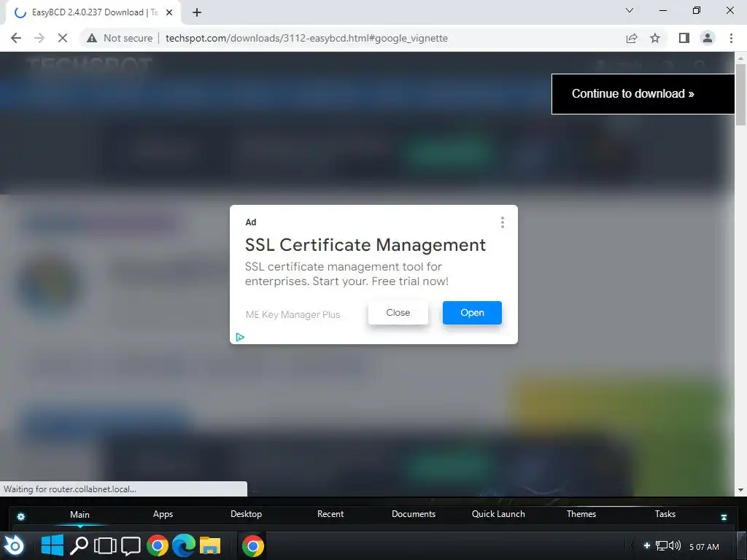Open the chat icon on taskbar

[131, 546]
